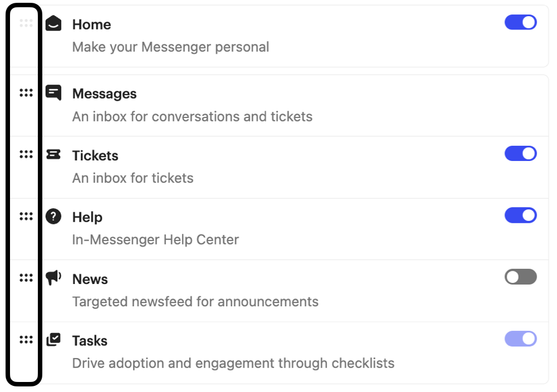Click the News megaphone icon
Viewport: 557px width, 392px height.
click(x=53, y=278)
